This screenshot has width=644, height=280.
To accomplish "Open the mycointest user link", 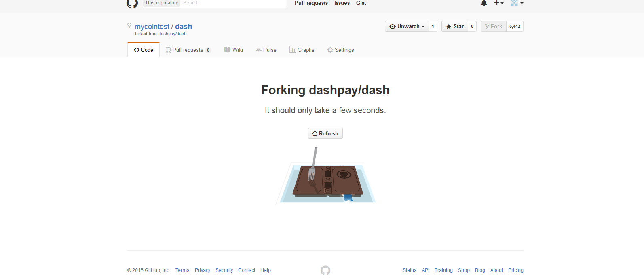I will (152, 27).
